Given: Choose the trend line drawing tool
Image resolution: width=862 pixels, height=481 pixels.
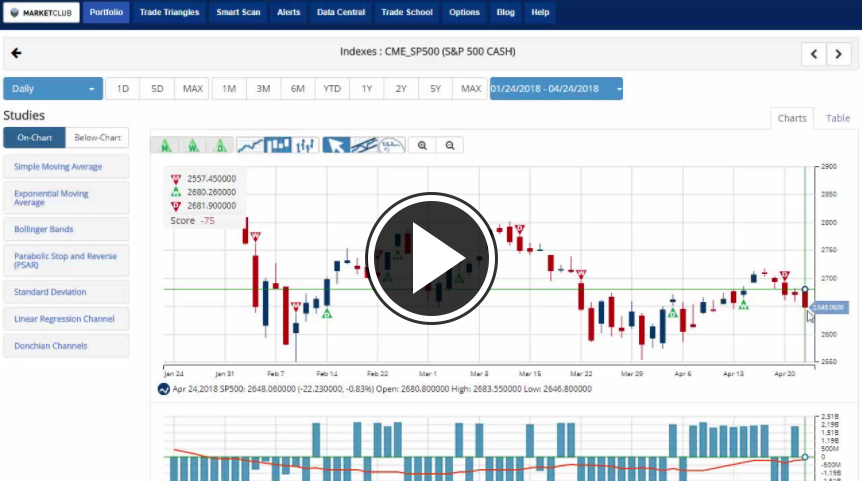Looking at the screenshot, I should point(364,146).
